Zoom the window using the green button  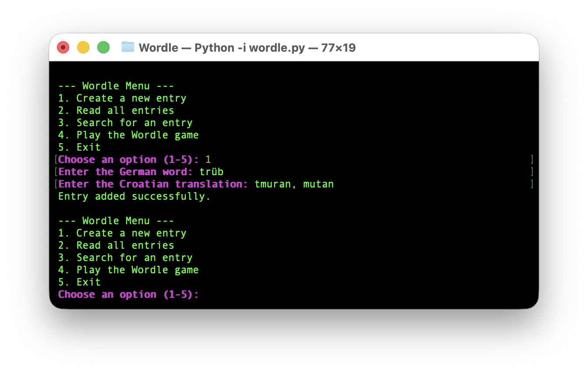coord(103,47)
